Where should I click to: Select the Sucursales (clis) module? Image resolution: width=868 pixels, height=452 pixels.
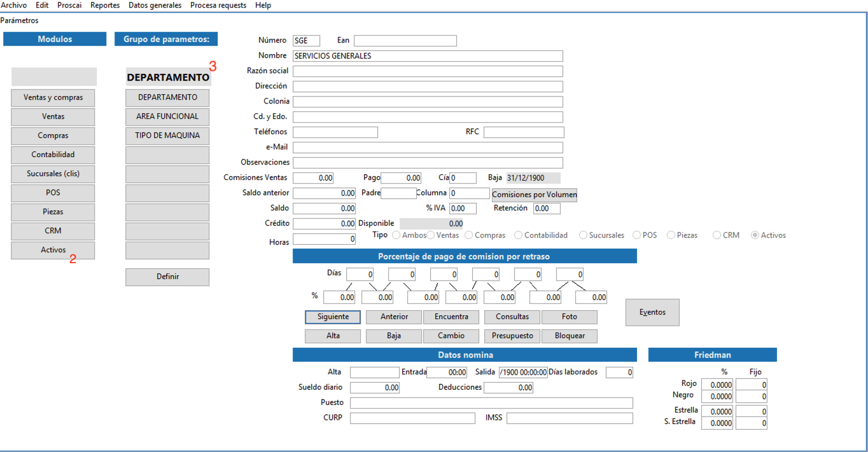(53, 174)
